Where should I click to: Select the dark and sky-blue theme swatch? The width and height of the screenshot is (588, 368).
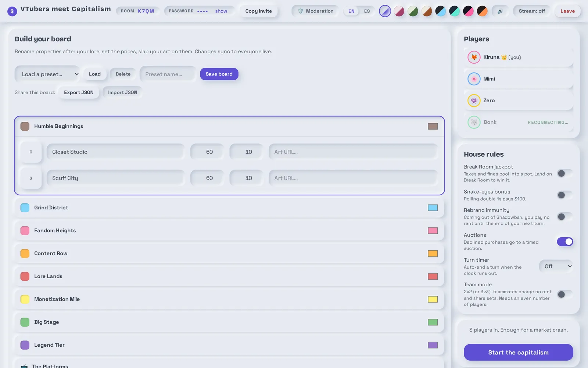pyautogui.click(x=441, y=11)
